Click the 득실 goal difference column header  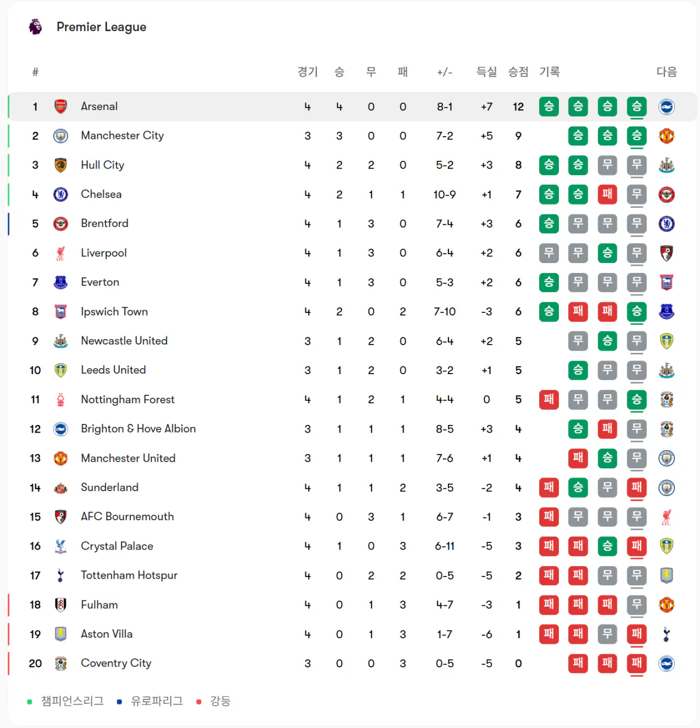point(487,72)
